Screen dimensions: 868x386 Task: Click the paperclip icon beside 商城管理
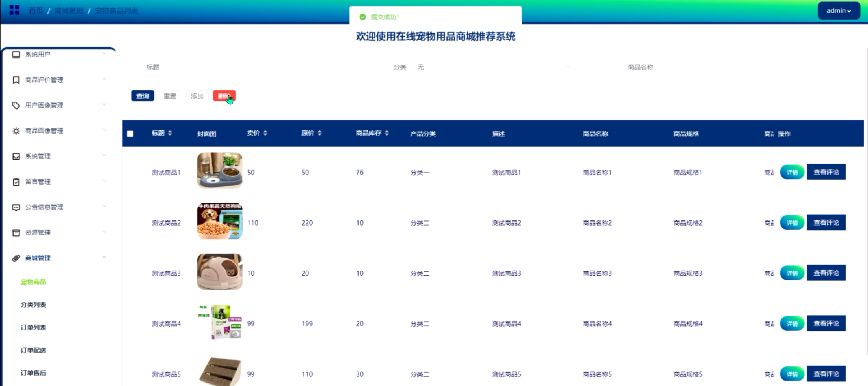click(x=16, y=258)
